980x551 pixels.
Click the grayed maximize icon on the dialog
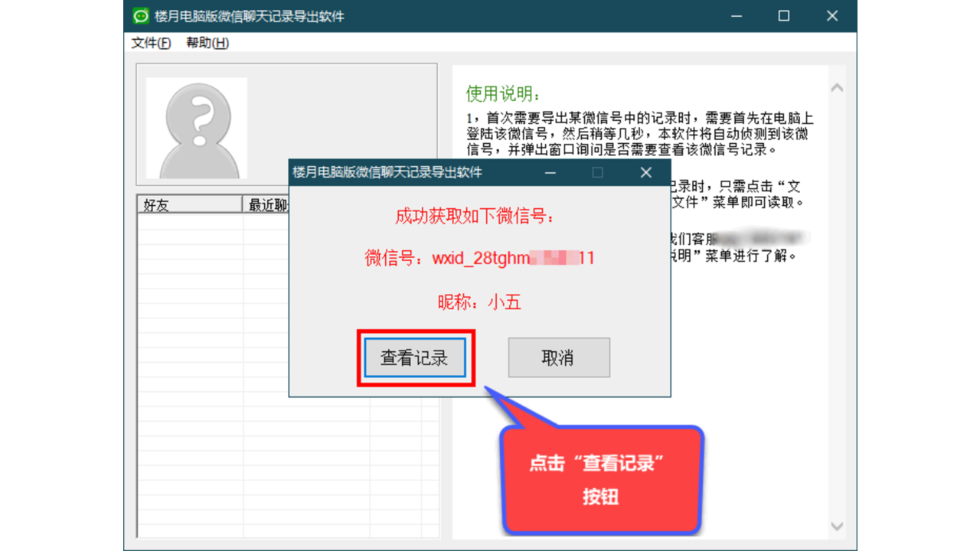596,173
